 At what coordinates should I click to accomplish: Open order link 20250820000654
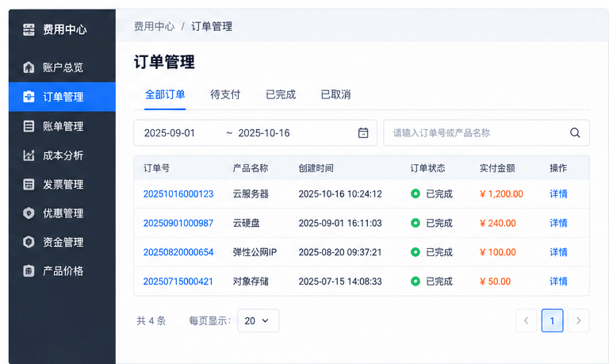(x=178, y=252)
